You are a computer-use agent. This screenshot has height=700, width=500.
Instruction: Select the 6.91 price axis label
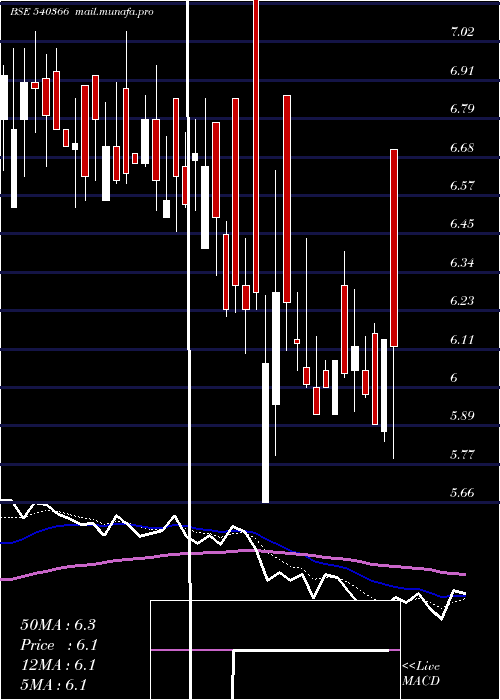coord(462,71)
